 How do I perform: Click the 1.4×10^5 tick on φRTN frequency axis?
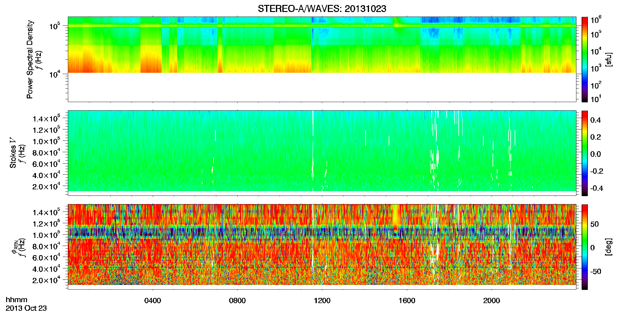pos(46,212)
